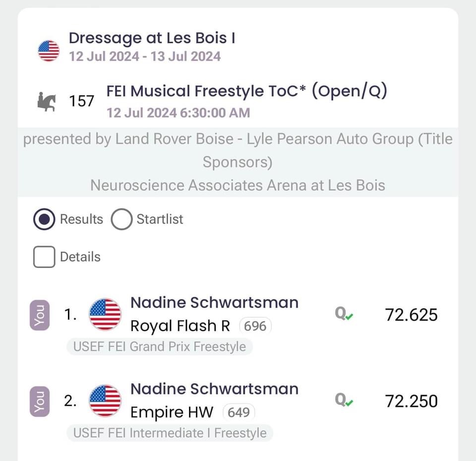476x461 pixels.
Task: Click the US flag for first place entry
Action: pyautogui.click(x=105, y=315)
